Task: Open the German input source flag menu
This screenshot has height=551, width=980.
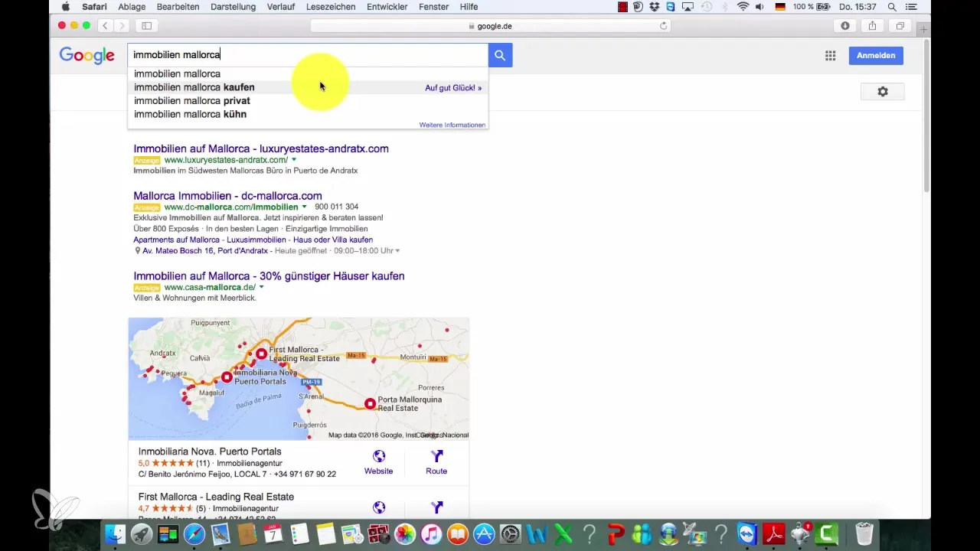Action: (x=780, y=6)
